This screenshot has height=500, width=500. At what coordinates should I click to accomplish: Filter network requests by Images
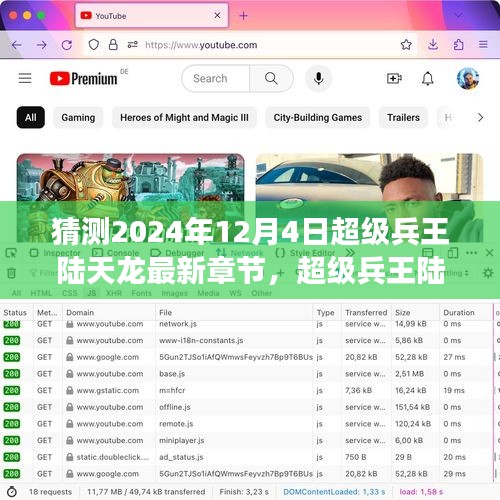point(174,293)
